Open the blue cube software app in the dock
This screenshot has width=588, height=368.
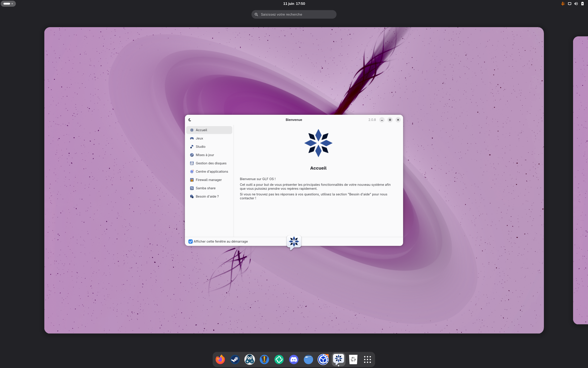[323, 359]
